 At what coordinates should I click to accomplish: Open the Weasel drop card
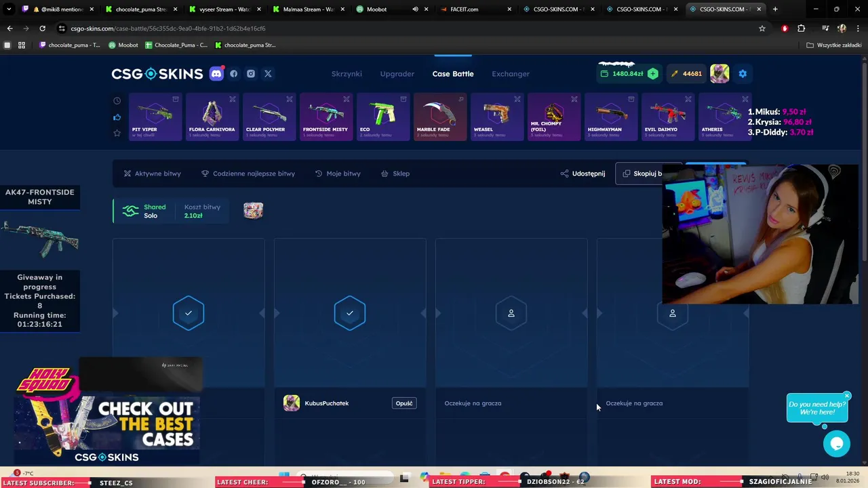click(497, 117)
